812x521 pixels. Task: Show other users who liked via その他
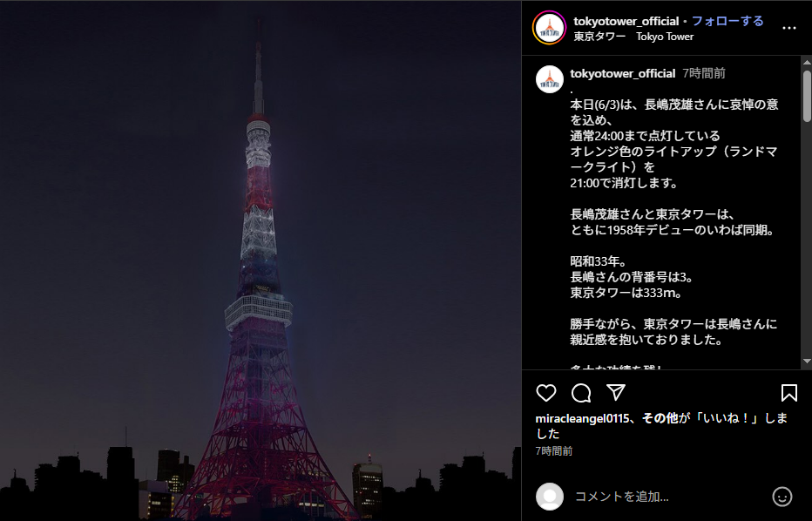(x=660, y=418)
